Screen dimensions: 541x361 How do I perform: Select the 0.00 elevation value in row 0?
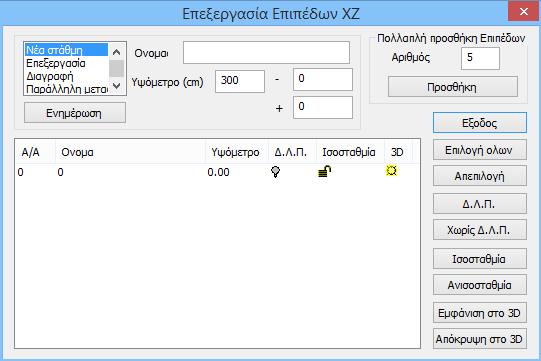218,172
